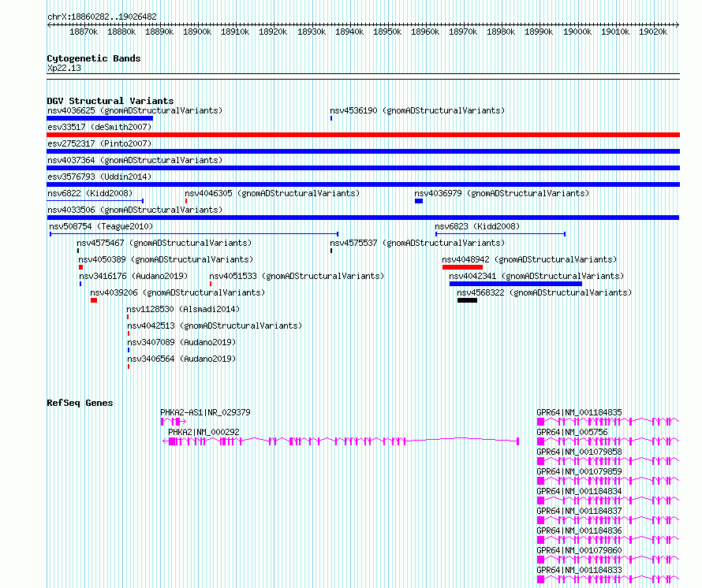Image resolution: width=702 pixels, height=588 pixels.
Task: Click the nsv4051533 variant label
Action: click(297, 276)
